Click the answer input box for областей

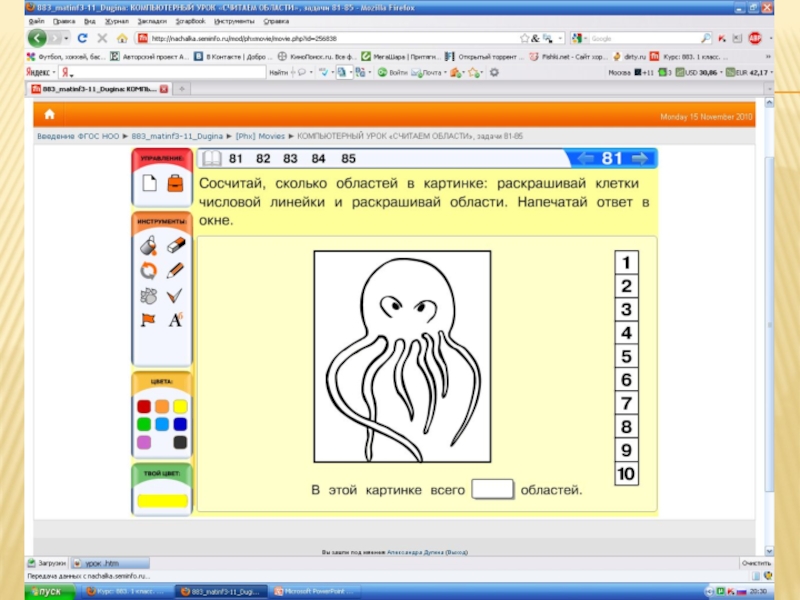coord(492,490)
